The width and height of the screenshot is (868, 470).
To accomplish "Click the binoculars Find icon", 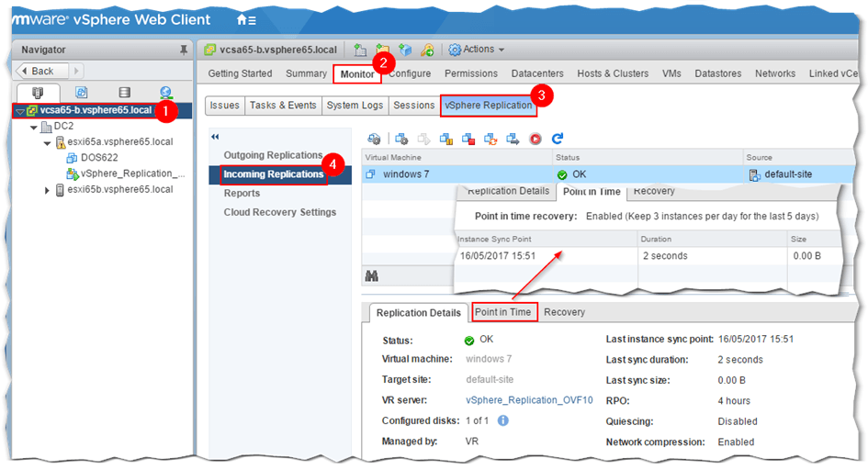I will pos(372,275).
